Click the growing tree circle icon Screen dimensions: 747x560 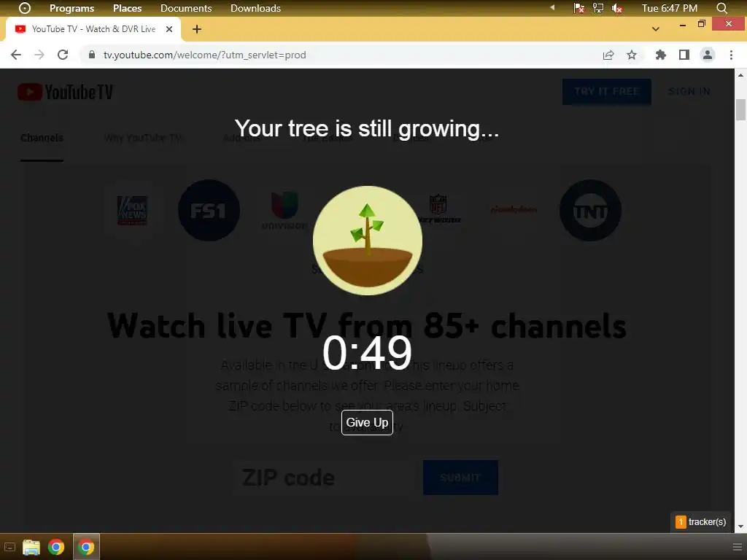click(368, 241)
